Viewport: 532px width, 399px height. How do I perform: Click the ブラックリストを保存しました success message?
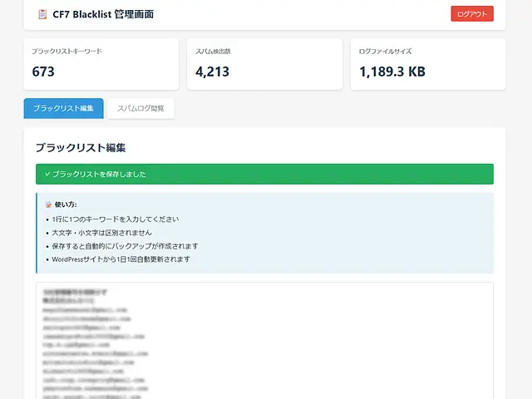[x=99, y=174]
